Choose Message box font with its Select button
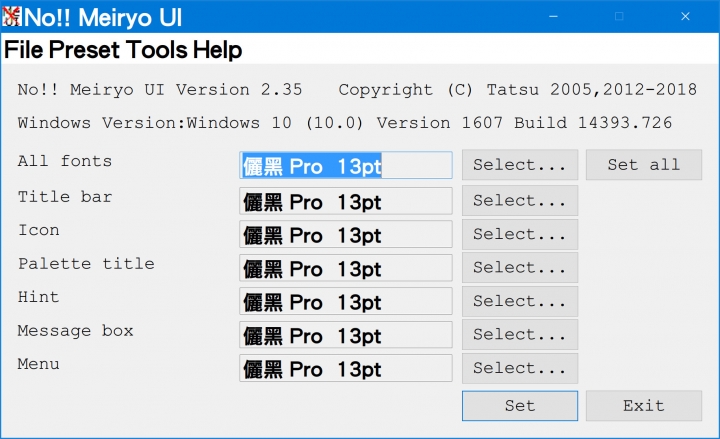 (520, 335)
